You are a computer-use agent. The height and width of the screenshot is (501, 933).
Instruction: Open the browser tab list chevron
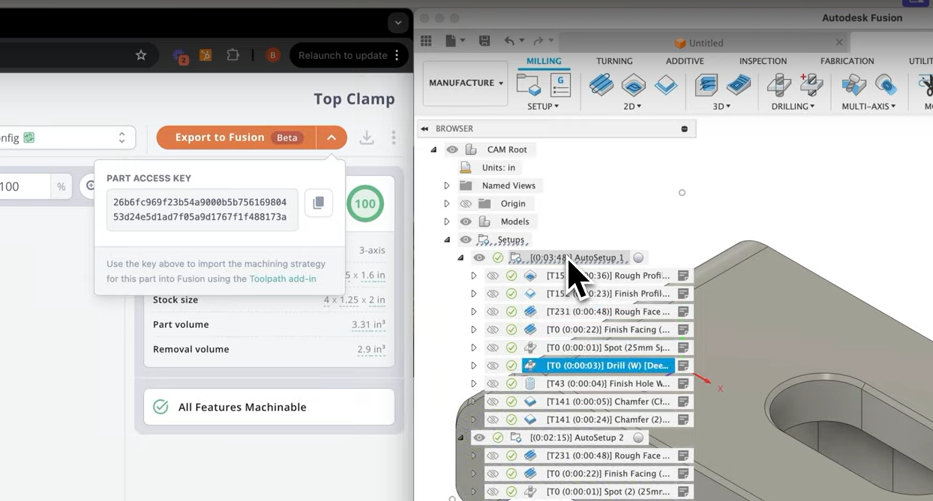point(398,23)
